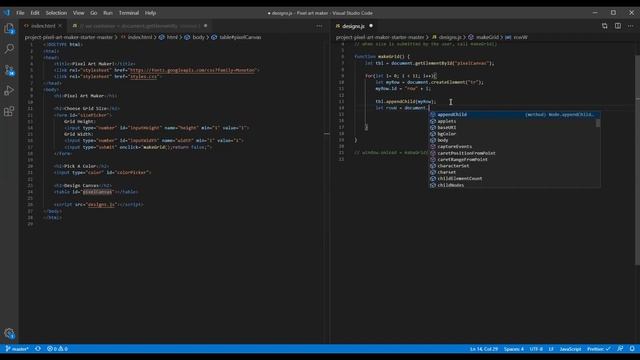Click the unsaved dot on designs.js tab
Viewport: 640px width, 360px height.
click(371, 26)
